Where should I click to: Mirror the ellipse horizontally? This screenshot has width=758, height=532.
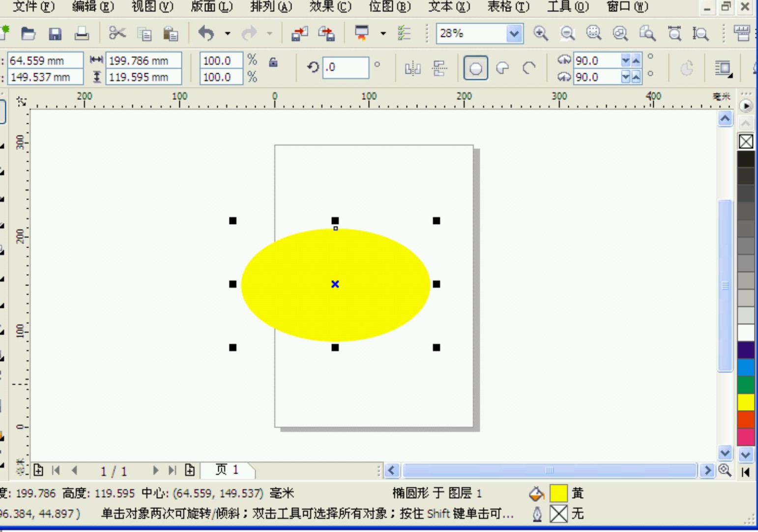point(412,68)
